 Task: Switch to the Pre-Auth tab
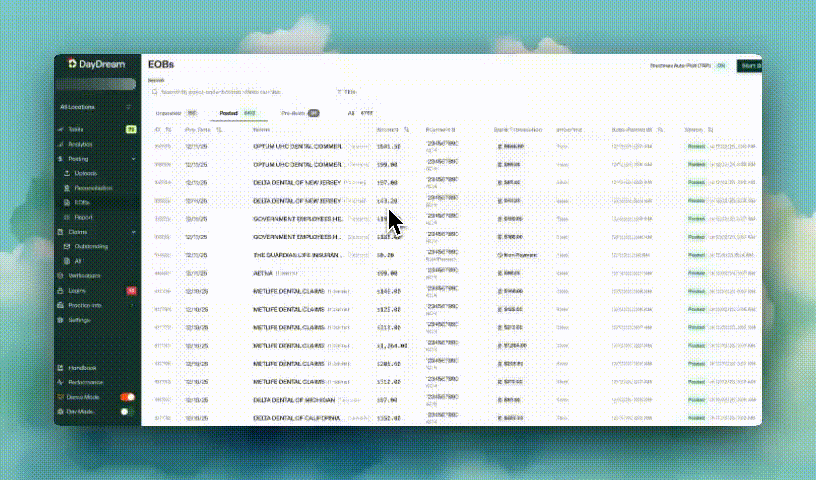pos(300,113)
